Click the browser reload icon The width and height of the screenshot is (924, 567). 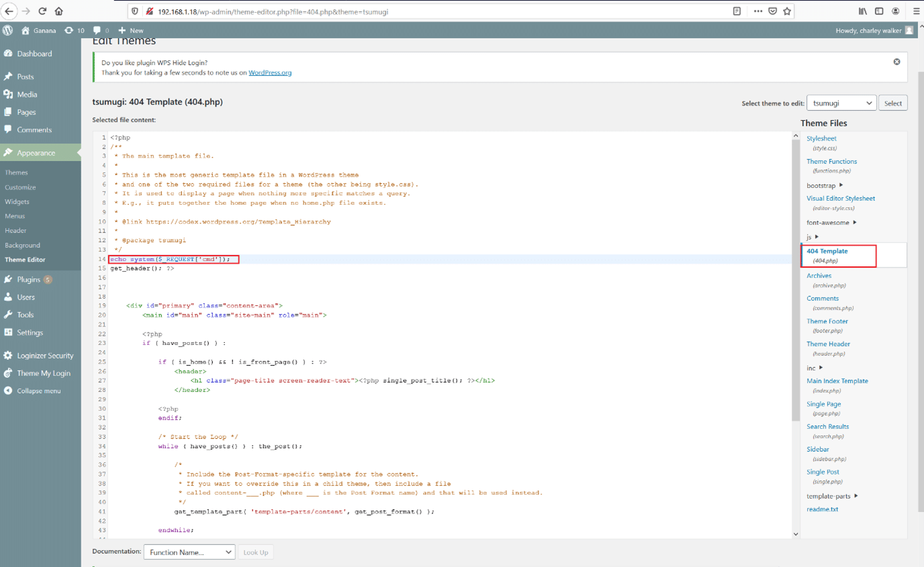pyautogui.click(x=42, y=11)
